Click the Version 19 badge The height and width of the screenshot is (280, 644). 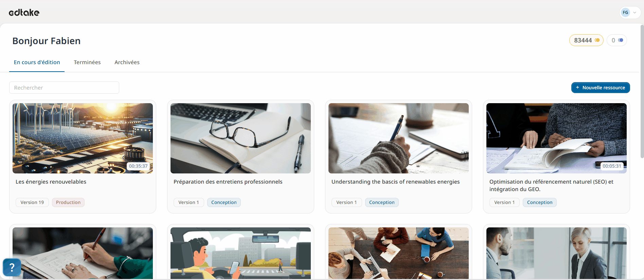coord(32,202)
